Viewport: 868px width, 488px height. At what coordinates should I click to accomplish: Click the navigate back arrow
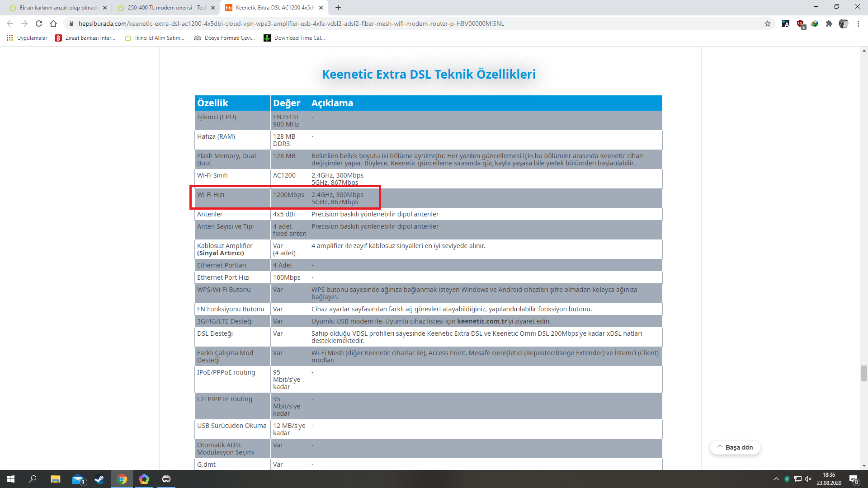(x=10, y=23)
